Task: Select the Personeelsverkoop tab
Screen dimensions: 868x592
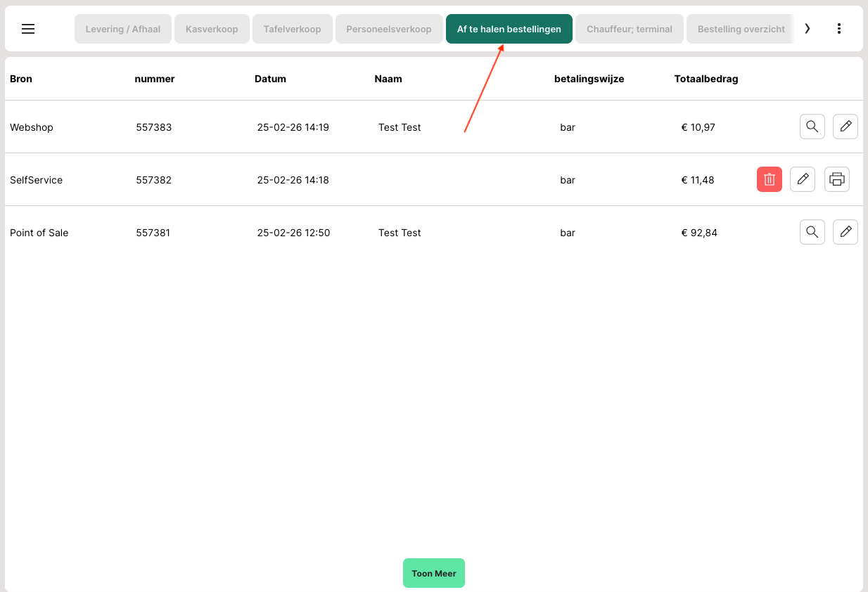Action: point(389,29)
